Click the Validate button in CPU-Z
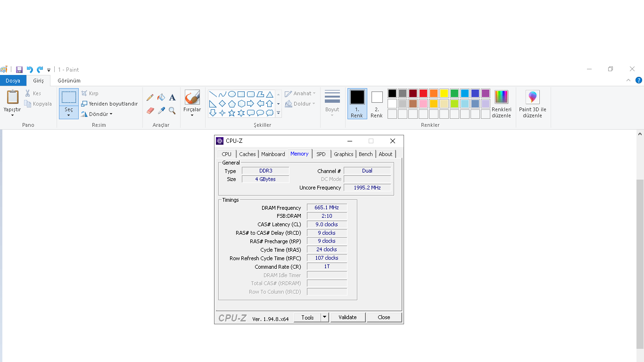644x362 pixels. [x=347, y=317]
